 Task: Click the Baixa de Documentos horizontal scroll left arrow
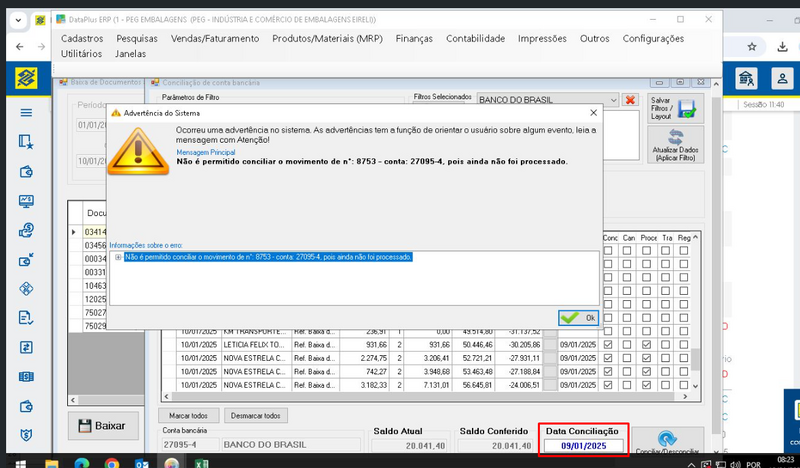tap(73, 400)
